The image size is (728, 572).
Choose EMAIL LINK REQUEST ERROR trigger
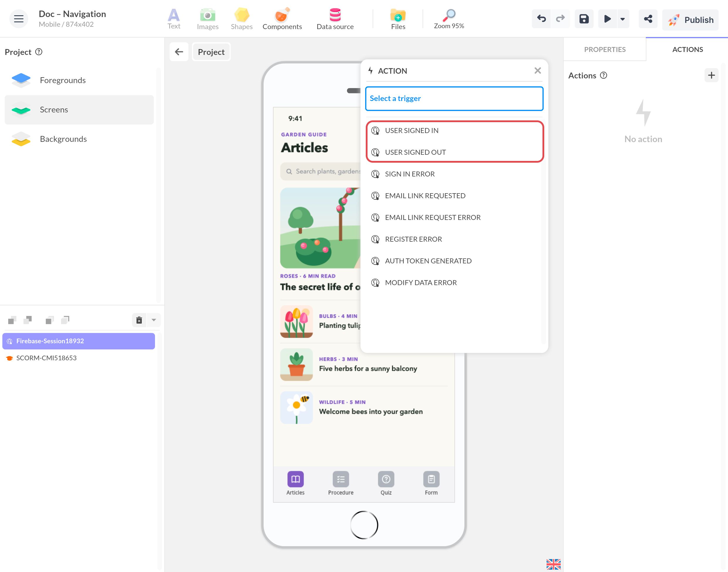point(454,218)
